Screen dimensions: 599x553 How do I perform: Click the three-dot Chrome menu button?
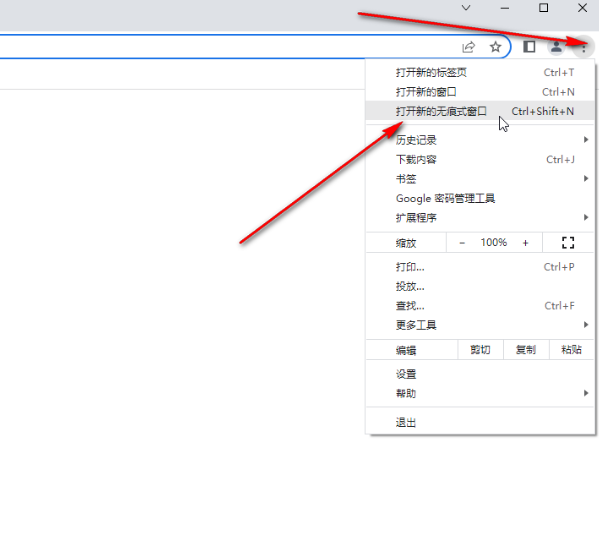pyautogui.click(x=584, y=47)
